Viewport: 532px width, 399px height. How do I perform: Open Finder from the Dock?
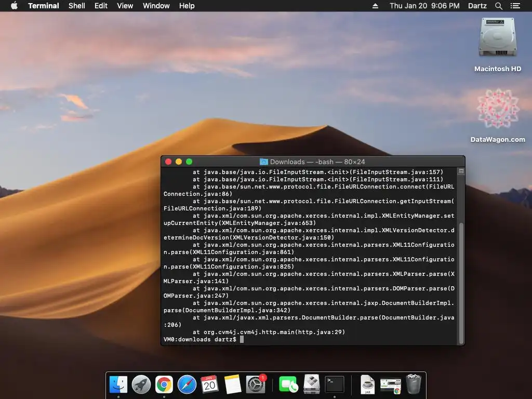tap(118, 384)
